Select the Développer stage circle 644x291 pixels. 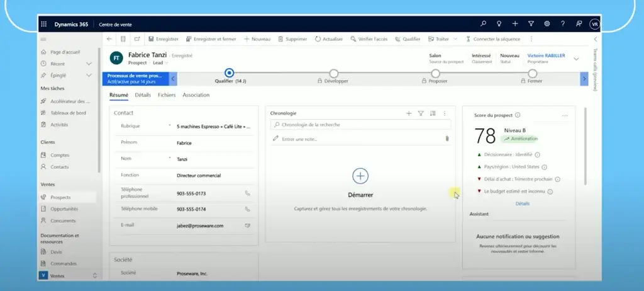coord(334,74)
